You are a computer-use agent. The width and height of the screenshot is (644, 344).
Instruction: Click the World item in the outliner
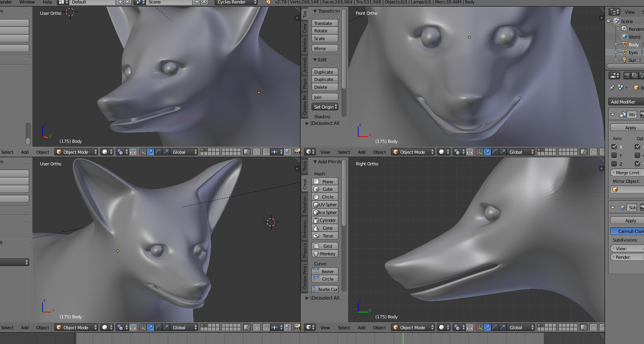tap(634, 37)
